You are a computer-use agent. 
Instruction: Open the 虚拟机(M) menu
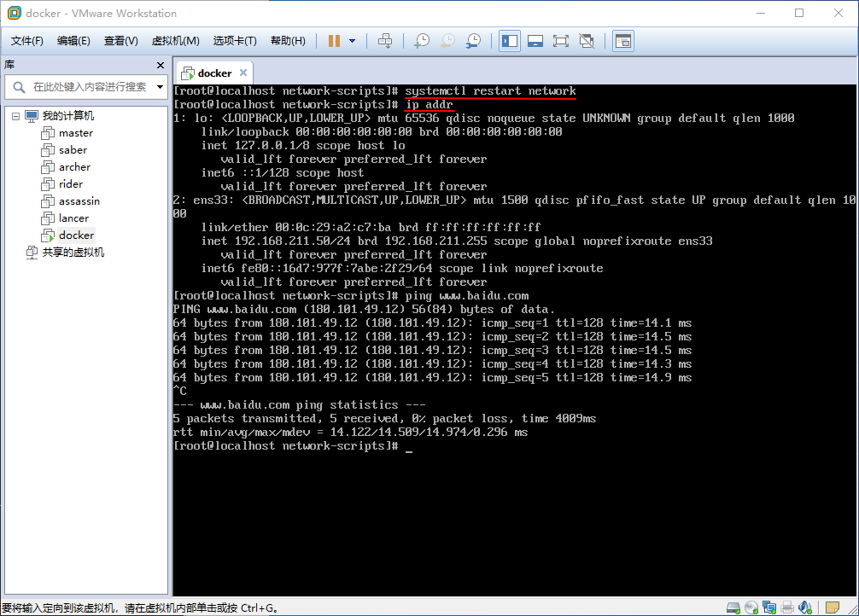tap(174, 40)
